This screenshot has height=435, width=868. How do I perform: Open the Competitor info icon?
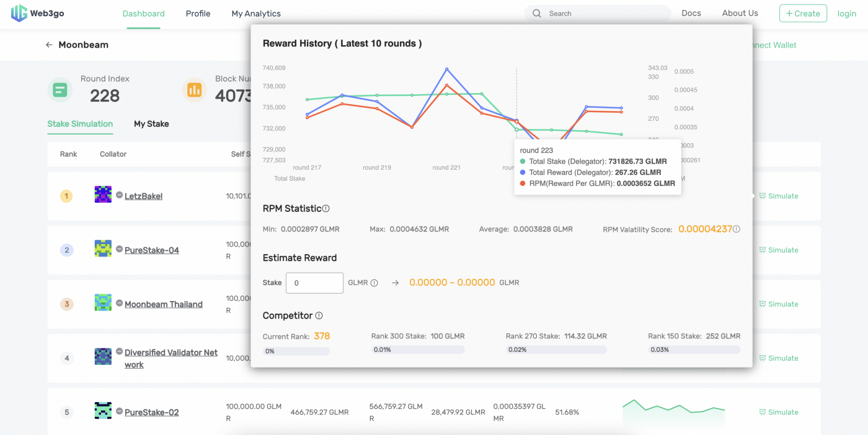(x=319, y=315)
